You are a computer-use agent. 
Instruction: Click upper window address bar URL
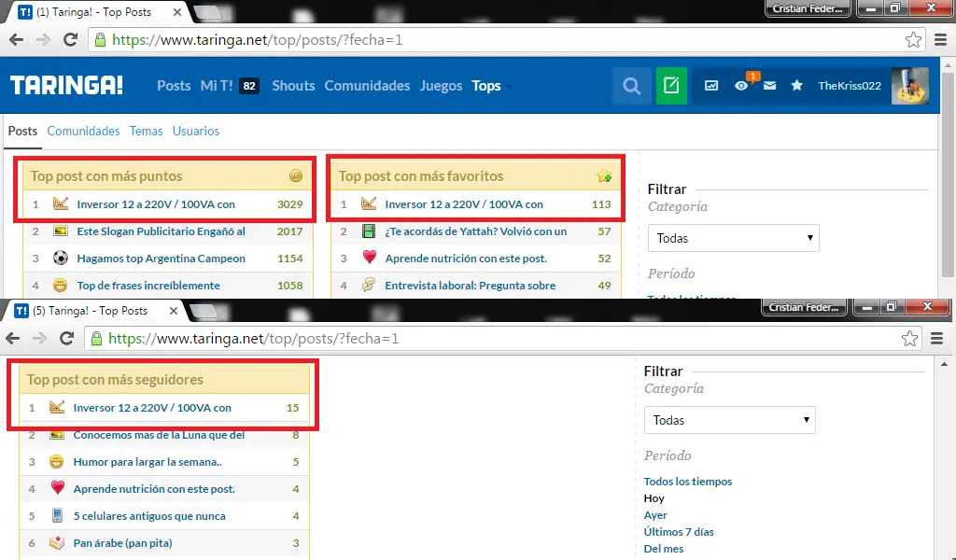(258, 40)
